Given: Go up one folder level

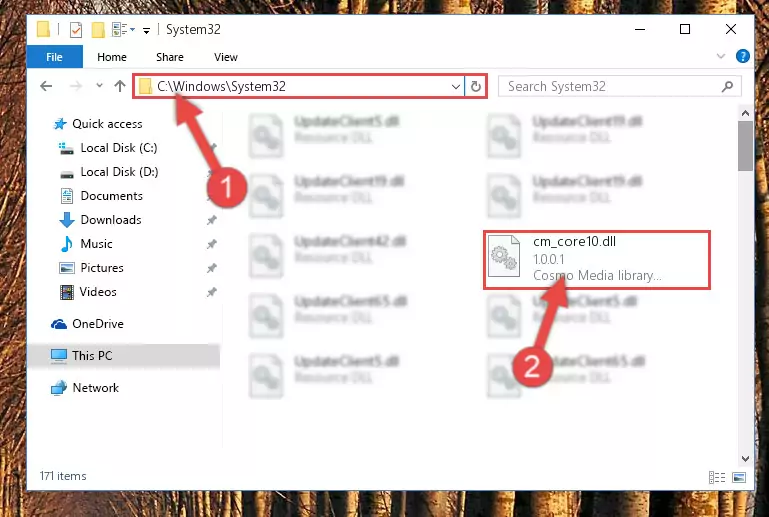Looking at the screenshot, I should point(120,86).
